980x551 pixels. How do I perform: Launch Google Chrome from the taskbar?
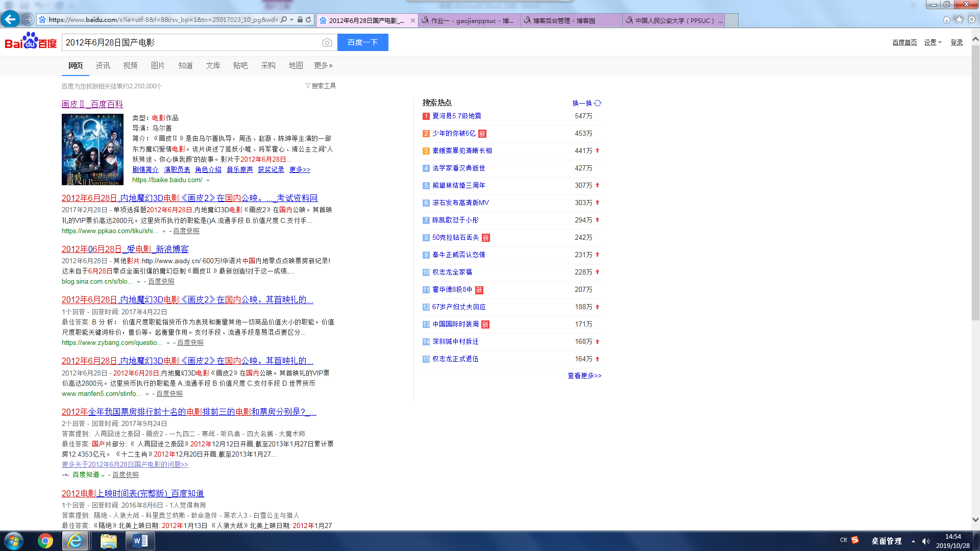click(45, 541)
